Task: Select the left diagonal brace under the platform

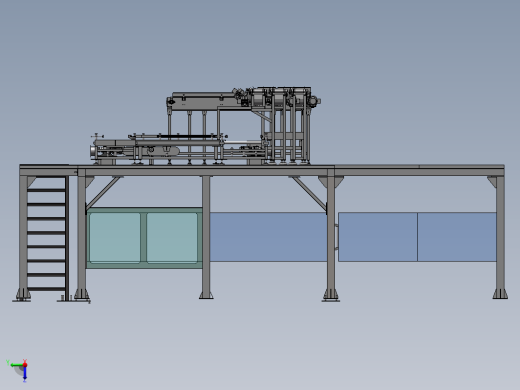Action: click(x=103, y=193)
